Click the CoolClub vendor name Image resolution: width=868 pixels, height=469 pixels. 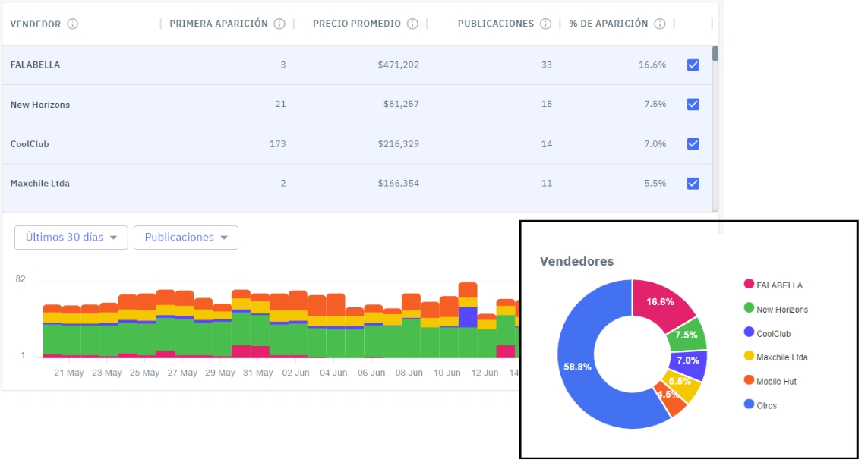click(x=30, y=143)
